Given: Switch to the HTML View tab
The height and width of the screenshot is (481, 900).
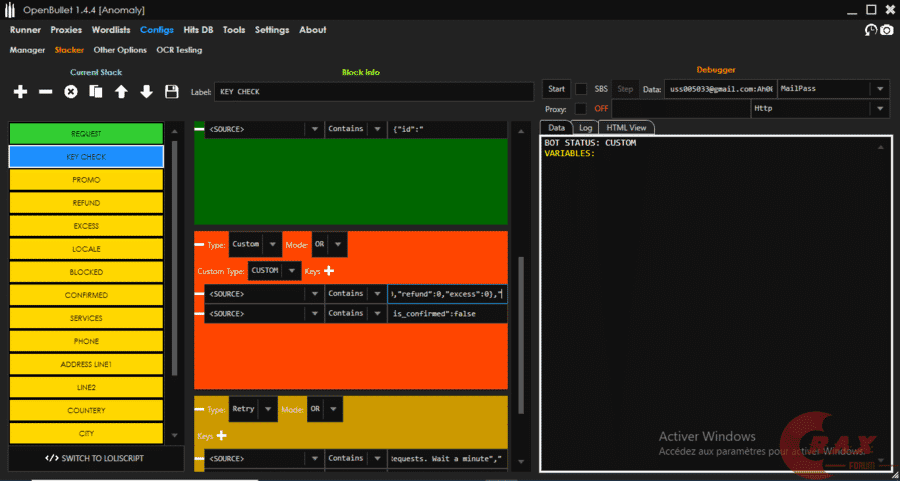Looking at the screenshot, I should [x=627, y=128].
